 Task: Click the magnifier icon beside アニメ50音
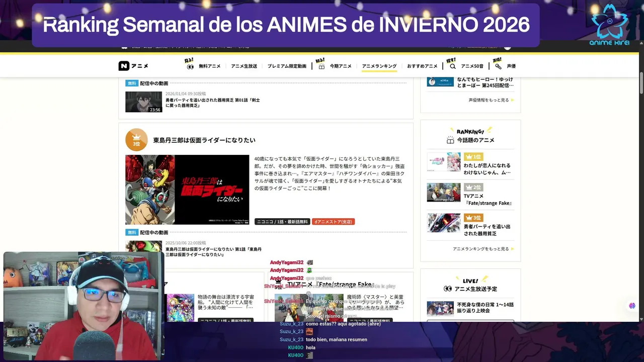click(x=452, y=66)
